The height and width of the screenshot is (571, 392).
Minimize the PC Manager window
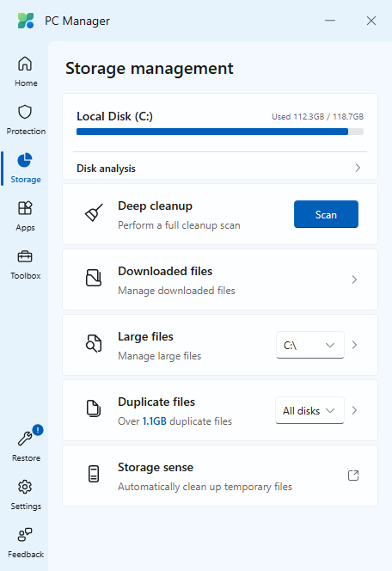(x=330, y=21)
